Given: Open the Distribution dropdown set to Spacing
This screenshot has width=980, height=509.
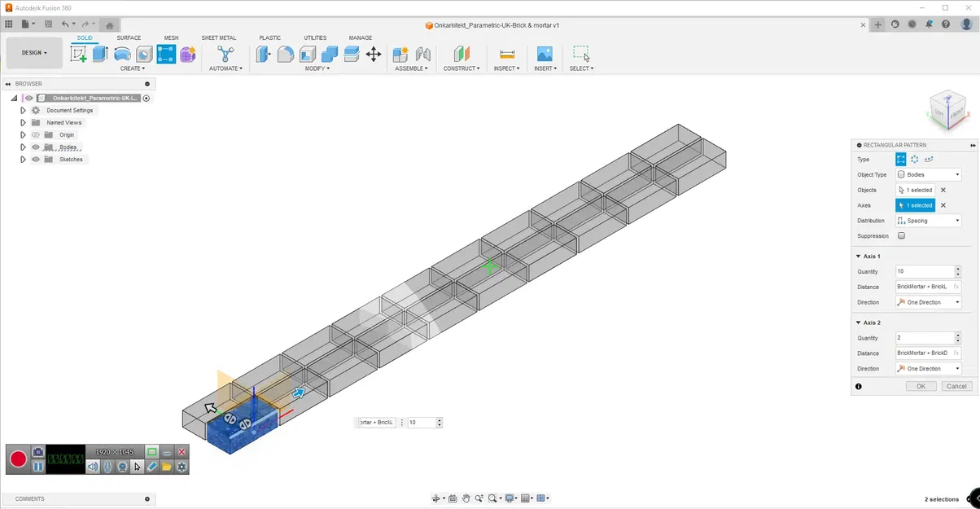Looking at the screenshot, I should pyautogui.click(x=928, y=220).
